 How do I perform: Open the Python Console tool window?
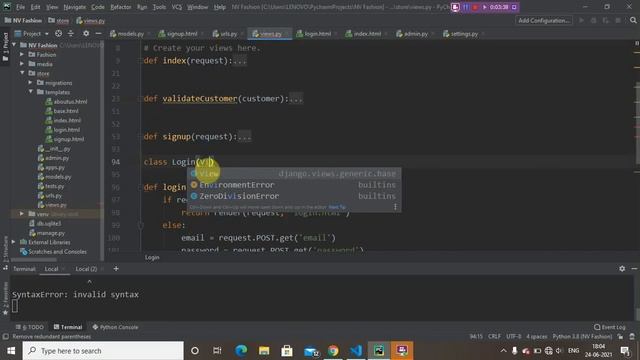[x=115, y=327]
